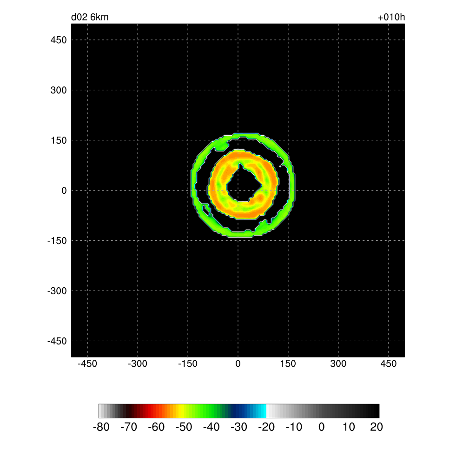Click the colorbar label -50
This screenshot has width=476, height=476.
click(x=184, y=427)
